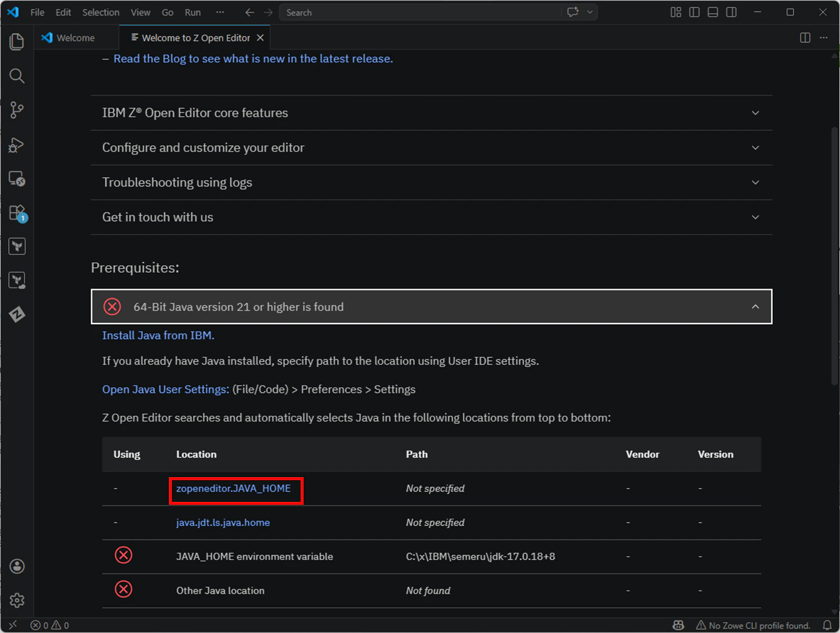Split the editor to the right
Image resolution: width=840 pixels, height=633 pixels.
805,38
